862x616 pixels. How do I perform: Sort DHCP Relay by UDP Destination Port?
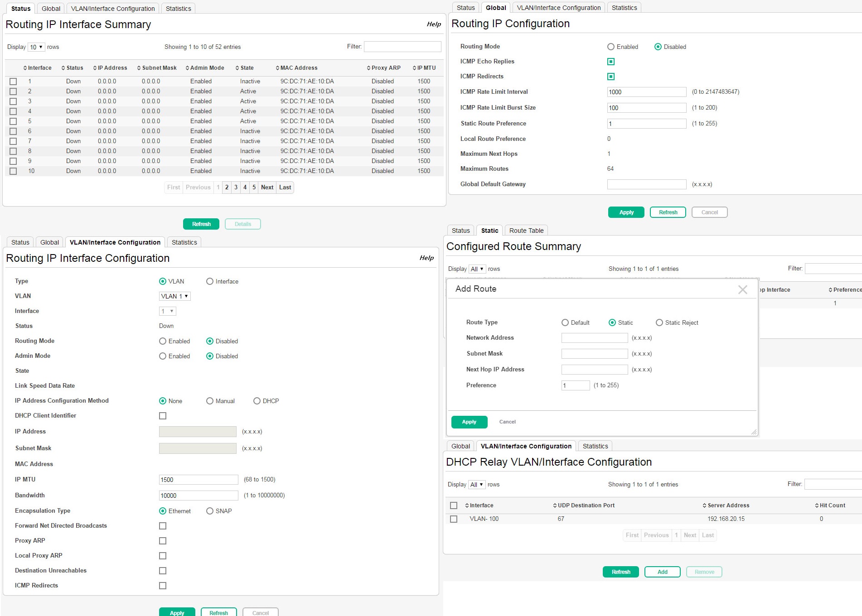coord(584,505)
